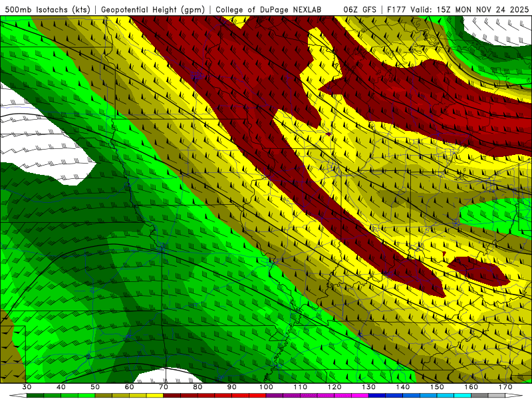
Task: Click the 100 kts colorbar label
Action: [x=267, y=387]
